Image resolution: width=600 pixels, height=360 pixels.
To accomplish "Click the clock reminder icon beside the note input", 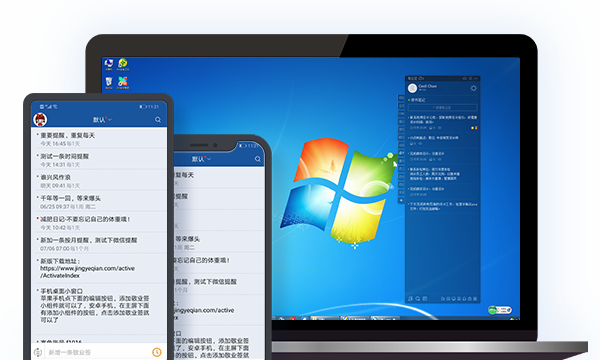I will point(157,352).
